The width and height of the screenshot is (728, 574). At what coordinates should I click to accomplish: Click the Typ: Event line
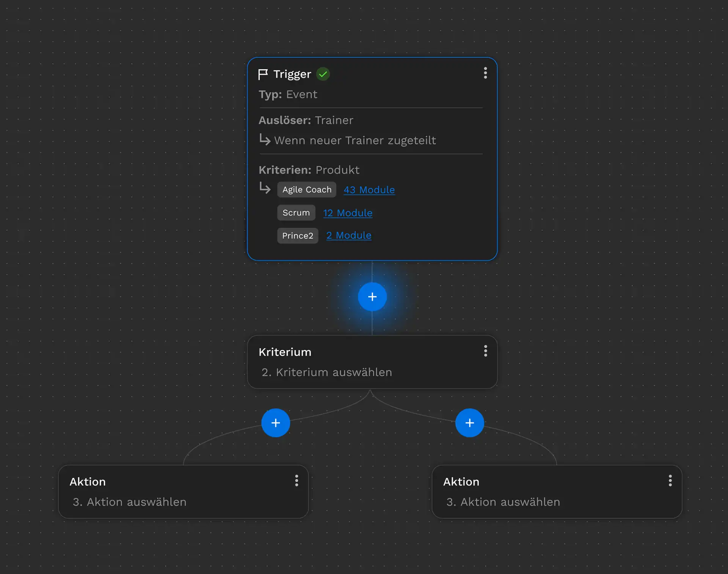point(288,94)
